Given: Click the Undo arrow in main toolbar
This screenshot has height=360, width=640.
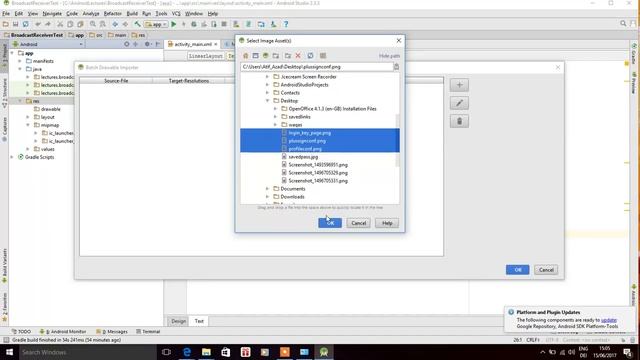Looking at the screenshot, I should pos(38,24).
